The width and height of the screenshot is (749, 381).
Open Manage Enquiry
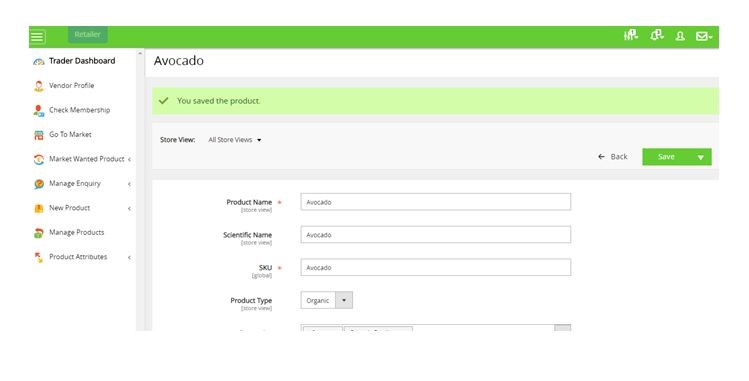(75, 183)
